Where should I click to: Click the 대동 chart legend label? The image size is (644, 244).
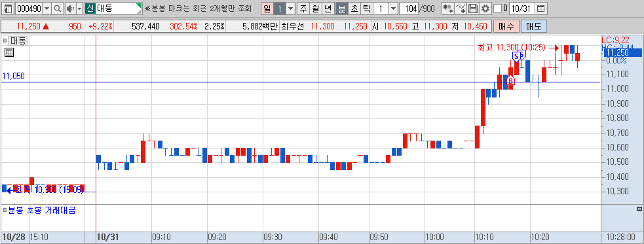point(18,41)
